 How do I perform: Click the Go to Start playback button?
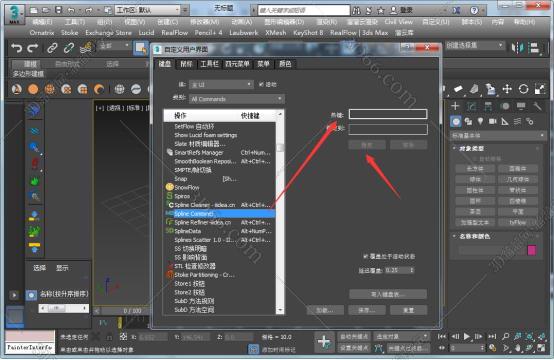(x=442, y=336)
